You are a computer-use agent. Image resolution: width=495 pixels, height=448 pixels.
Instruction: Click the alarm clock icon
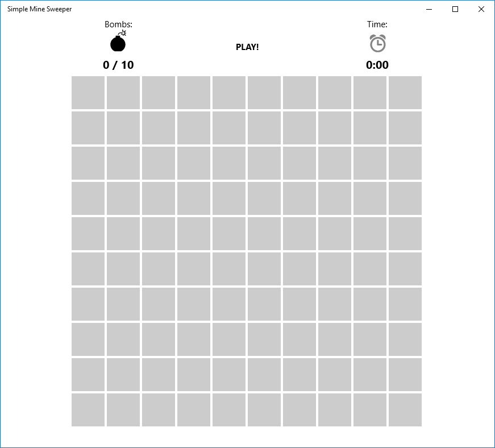coord(377,43)
